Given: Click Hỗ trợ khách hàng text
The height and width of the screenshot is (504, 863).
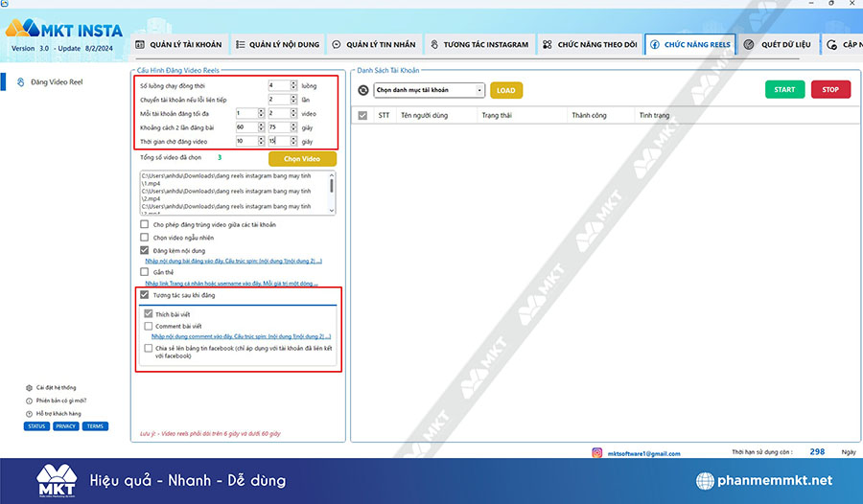Looking at the screenshot, I should coord(58,414).
